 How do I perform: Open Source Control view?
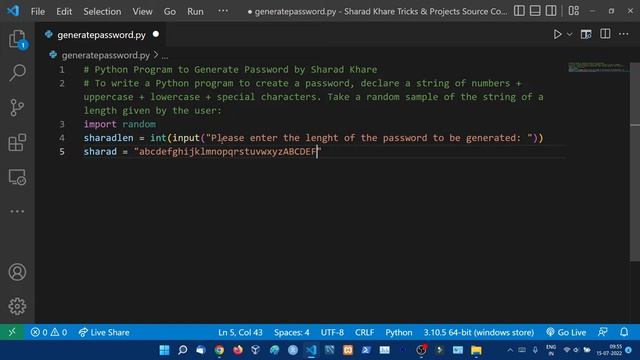17,108
